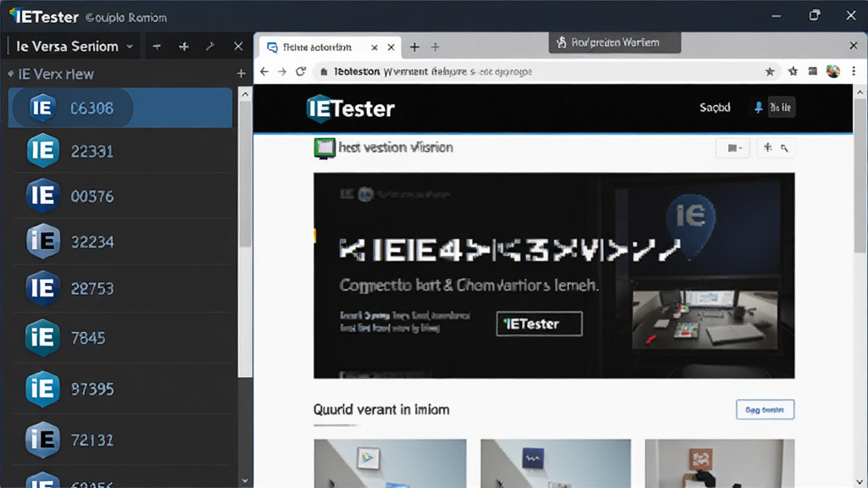Click the blue outlined button beside Quurid verant
The image size is (868, 488).
click(765, 409)
